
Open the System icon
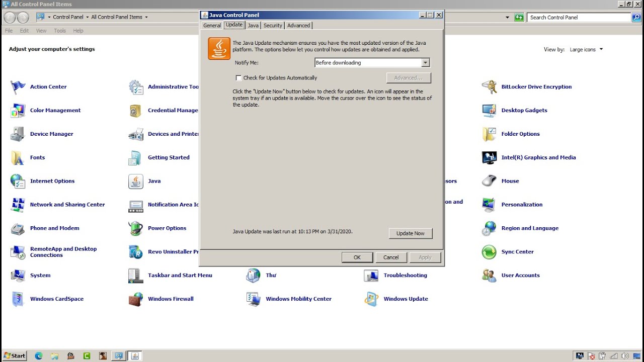click(18, 276)
